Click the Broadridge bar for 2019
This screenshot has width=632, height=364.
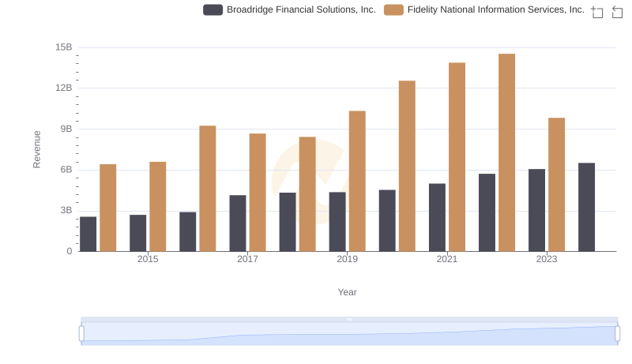[x=337, y=222]
